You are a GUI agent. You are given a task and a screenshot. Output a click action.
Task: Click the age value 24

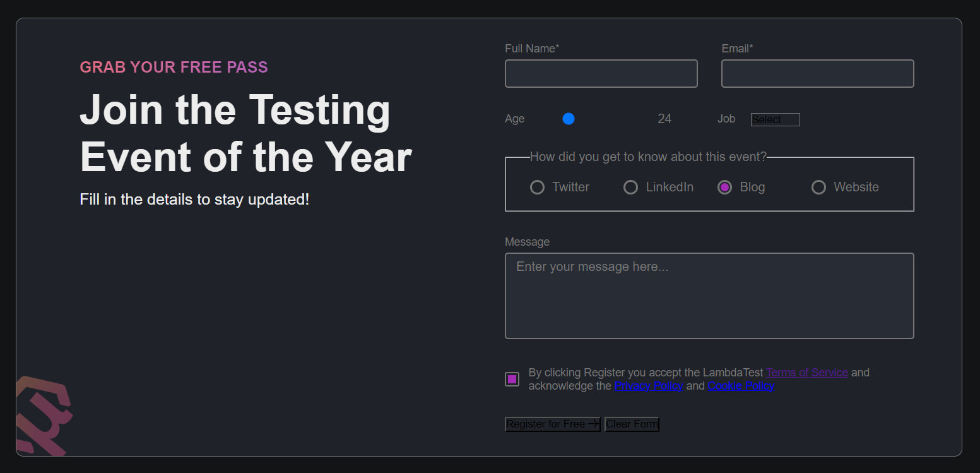(664, 119)
